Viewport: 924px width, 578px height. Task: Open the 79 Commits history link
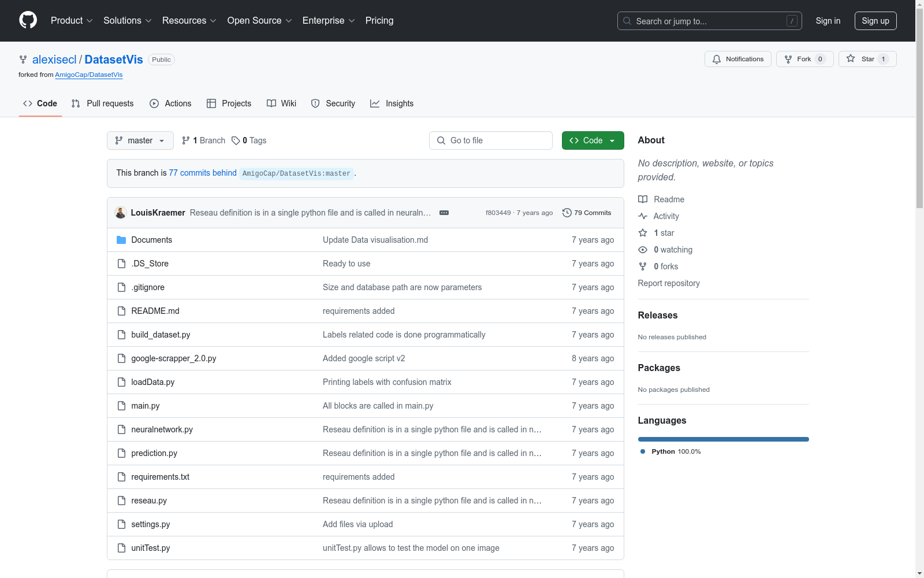[587, 213]
